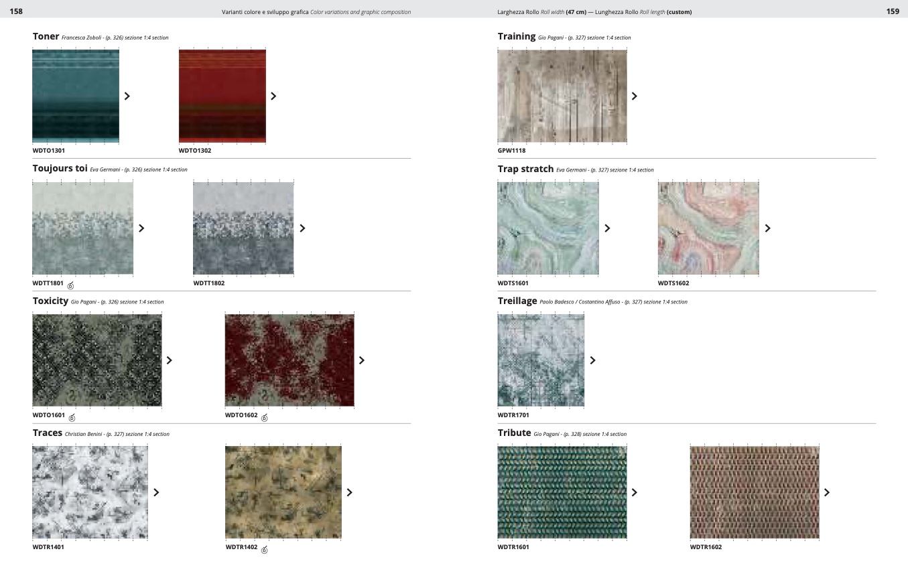Click the circular symbol beside code WDTT1801

(71, 285)
